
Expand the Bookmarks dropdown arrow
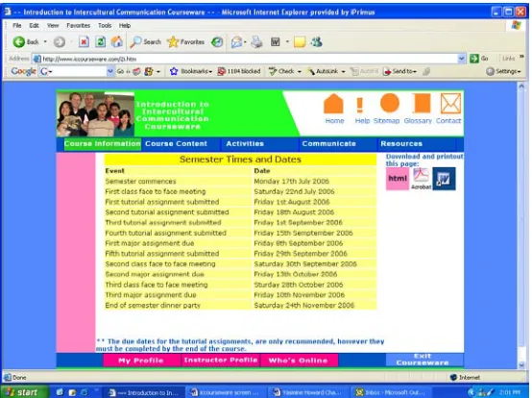[x=210, y=72]
